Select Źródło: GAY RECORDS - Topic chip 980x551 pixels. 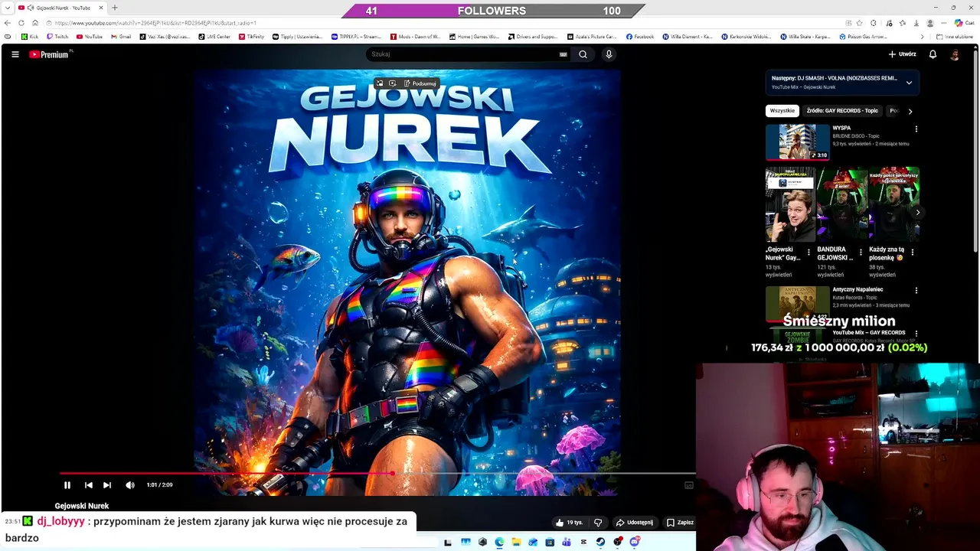[x=842, y=111]
